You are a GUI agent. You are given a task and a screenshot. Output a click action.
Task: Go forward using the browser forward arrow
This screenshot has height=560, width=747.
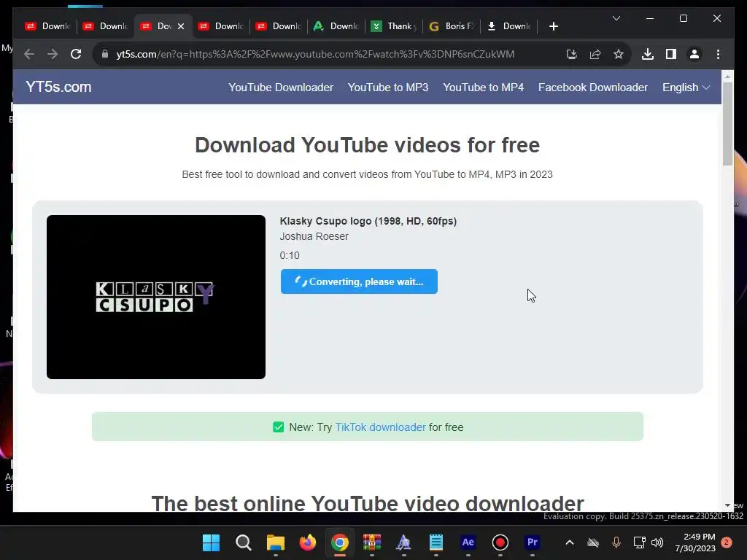tap(53, 54)
